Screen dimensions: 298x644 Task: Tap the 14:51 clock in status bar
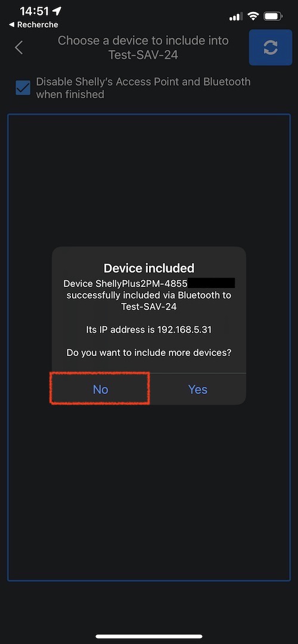(35, 11)
